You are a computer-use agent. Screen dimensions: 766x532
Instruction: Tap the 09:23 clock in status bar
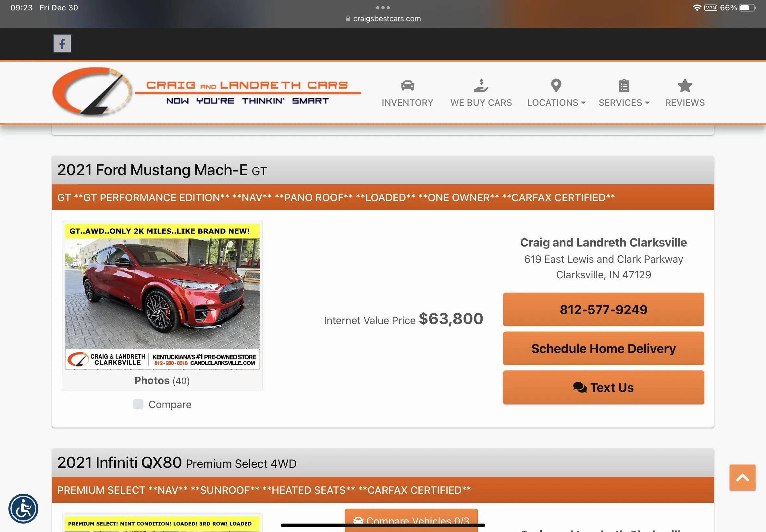click(x=21, y=8)
